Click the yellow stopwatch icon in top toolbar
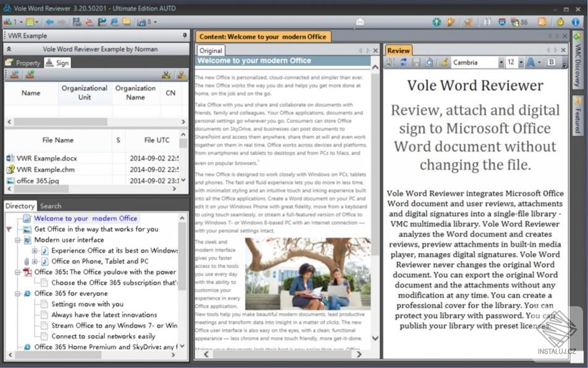 click(x=560, y=22)
